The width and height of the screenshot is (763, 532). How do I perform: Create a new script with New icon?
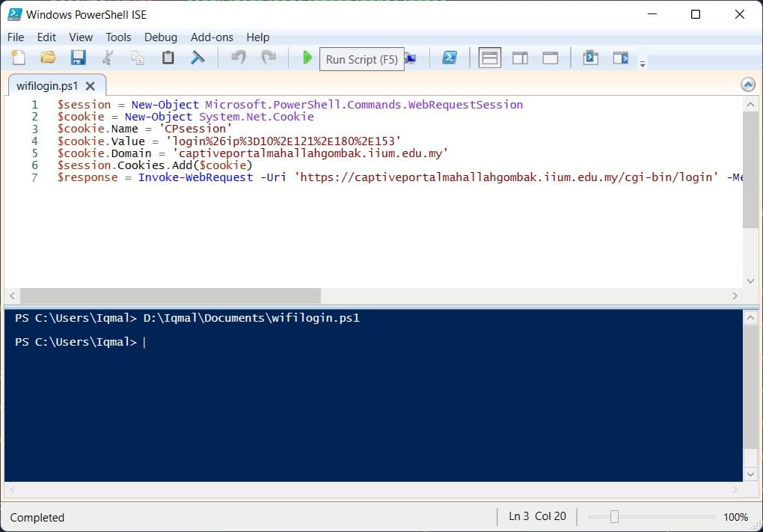tap(18, 58)
